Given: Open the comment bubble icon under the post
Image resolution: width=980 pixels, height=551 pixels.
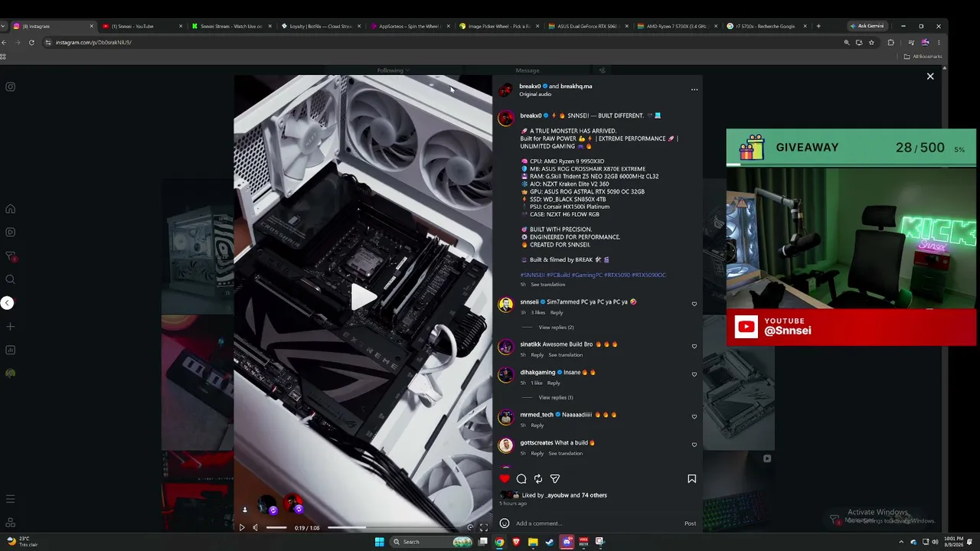Looking at the screenshot, I should pos(521,479).
